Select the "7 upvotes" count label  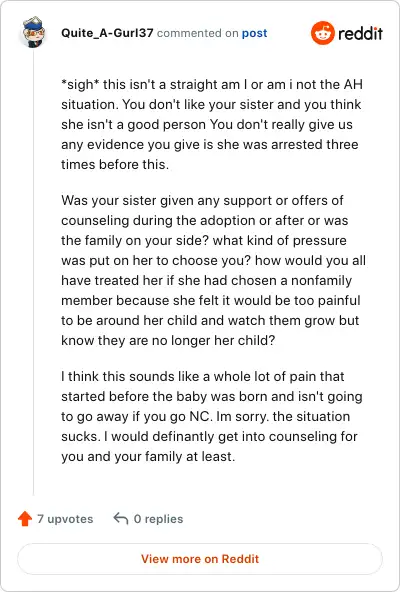click(x=65, y=519)
